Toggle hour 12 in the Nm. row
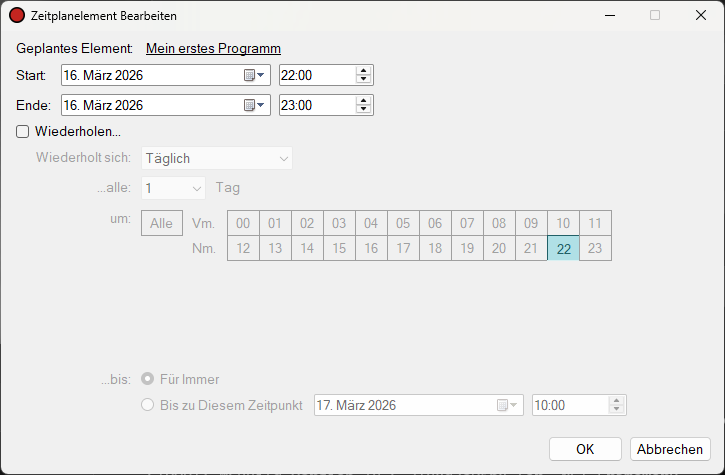This screenshot has width=725, height=475. (243, 248)
